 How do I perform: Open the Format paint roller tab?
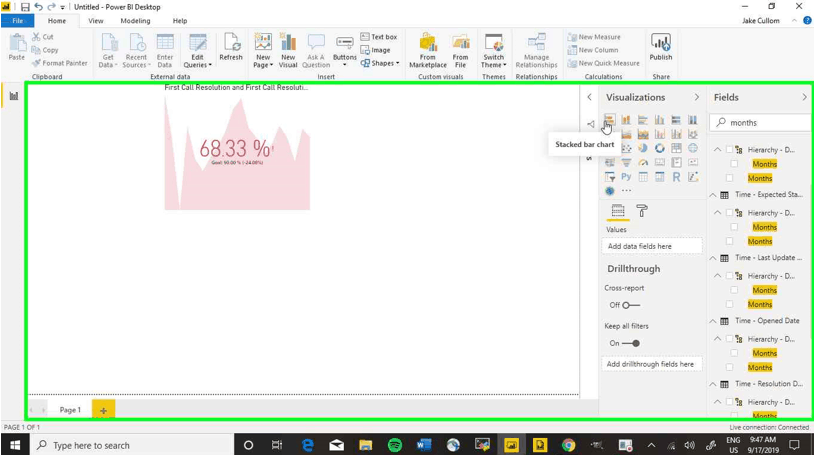[x=642, y=211]
